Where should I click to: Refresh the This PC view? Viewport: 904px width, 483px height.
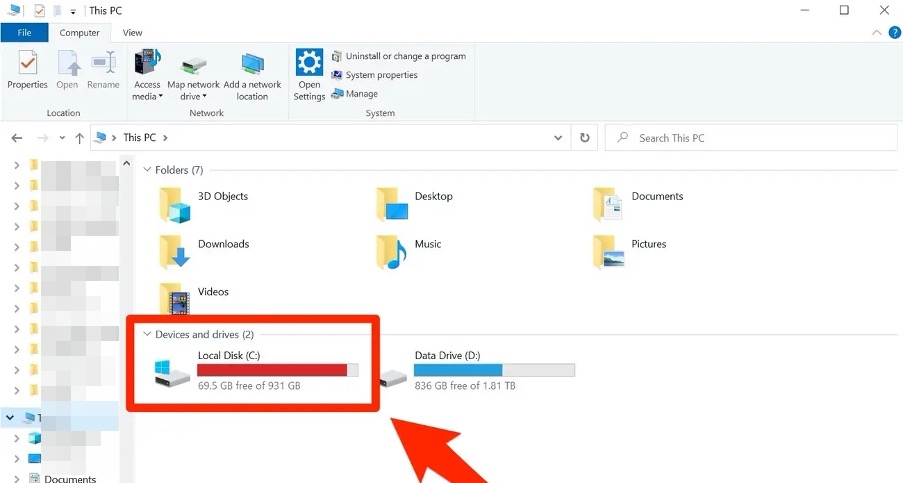[x=585, y=138]
